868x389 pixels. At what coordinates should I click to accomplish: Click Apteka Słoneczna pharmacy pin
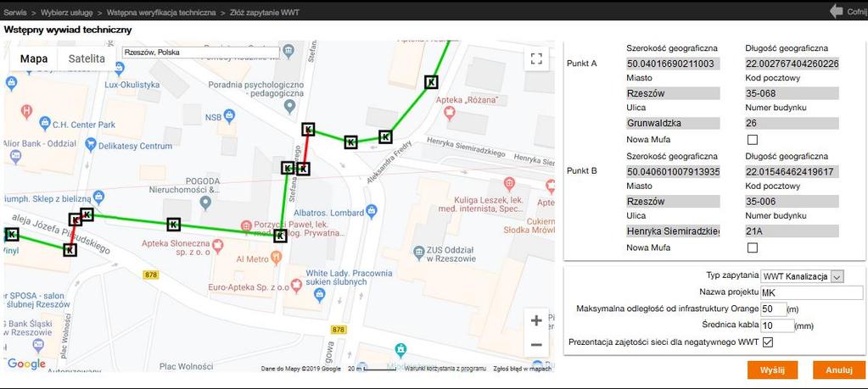pyautogui.click(x=217, y=245)
